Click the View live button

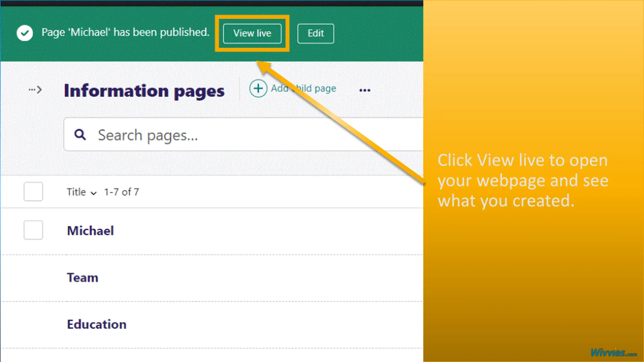(252, 33)
